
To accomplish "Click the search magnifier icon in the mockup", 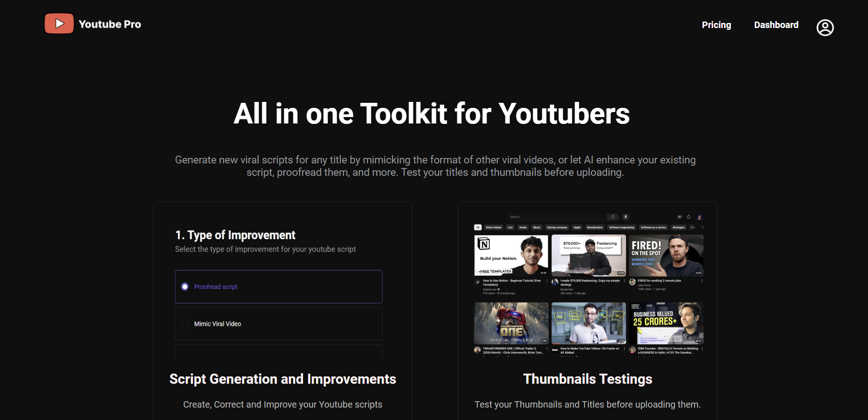I will coord(613,217).
